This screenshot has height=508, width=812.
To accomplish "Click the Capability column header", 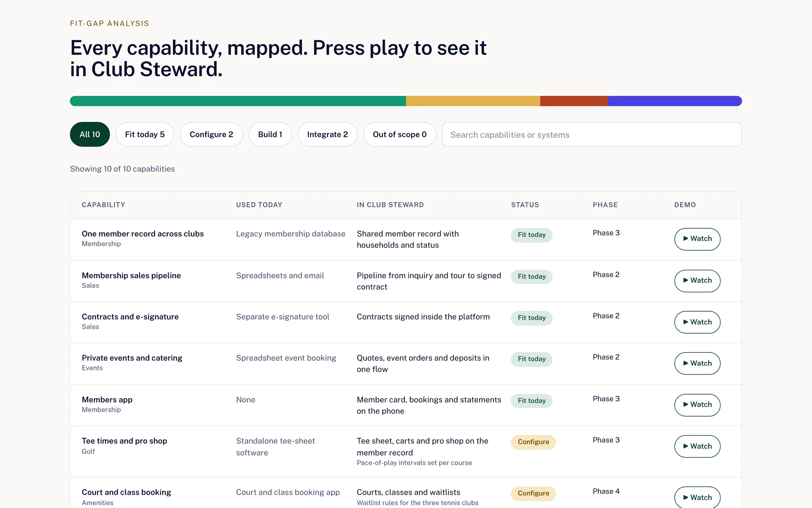I will [x=104, y=205].
